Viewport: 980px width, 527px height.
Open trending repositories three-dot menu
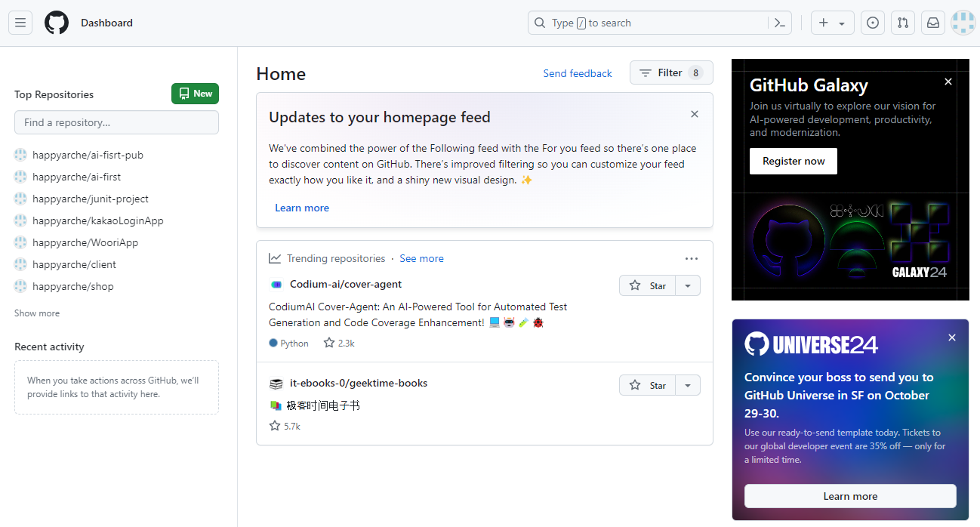tap(692, 258)
